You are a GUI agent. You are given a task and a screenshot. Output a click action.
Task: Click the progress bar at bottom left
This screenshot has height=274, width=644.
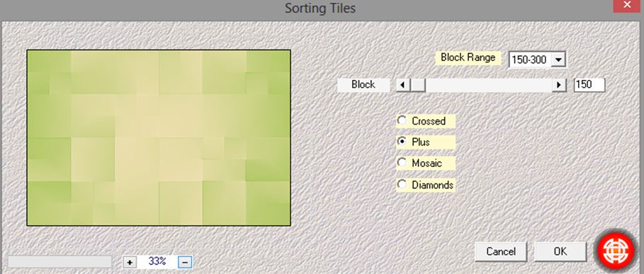(60, 262)
